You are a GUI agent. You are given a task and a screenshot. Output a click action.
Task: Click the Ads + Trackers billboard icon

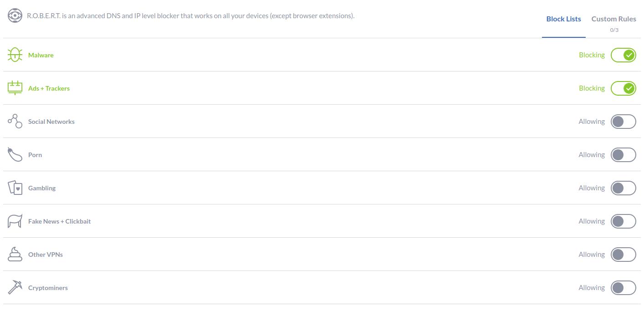(x=15, y=88)
